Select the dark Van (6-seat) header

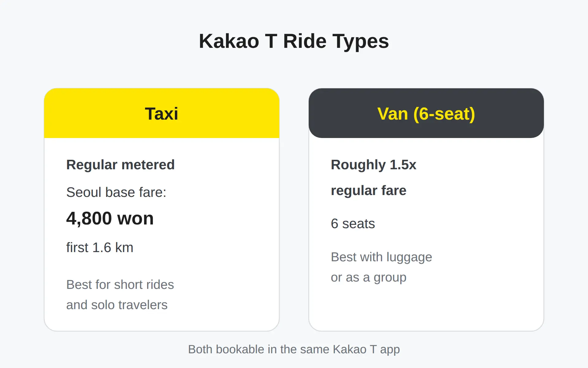pyautogui.click(x=426, y=113)
